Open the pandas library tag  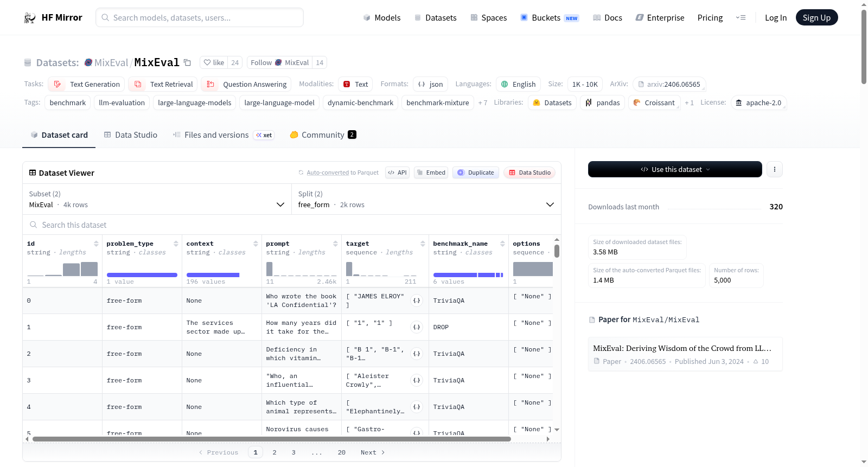click(x=602, y=103)
